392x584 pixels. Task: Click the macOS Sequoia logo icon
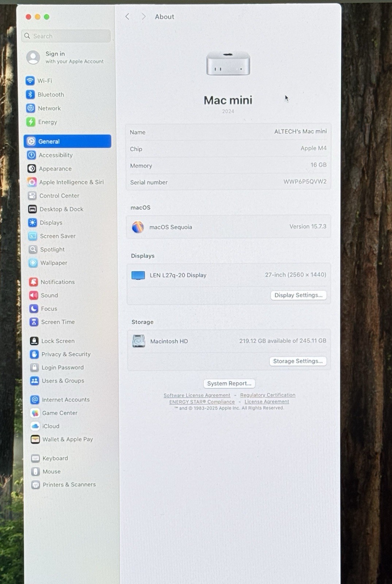[138, 227]
